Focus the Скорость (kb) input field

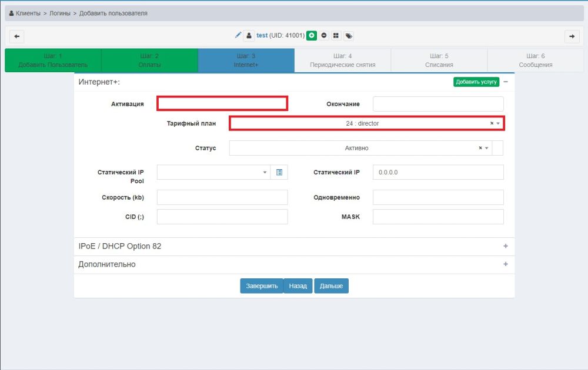coord(222,197)
